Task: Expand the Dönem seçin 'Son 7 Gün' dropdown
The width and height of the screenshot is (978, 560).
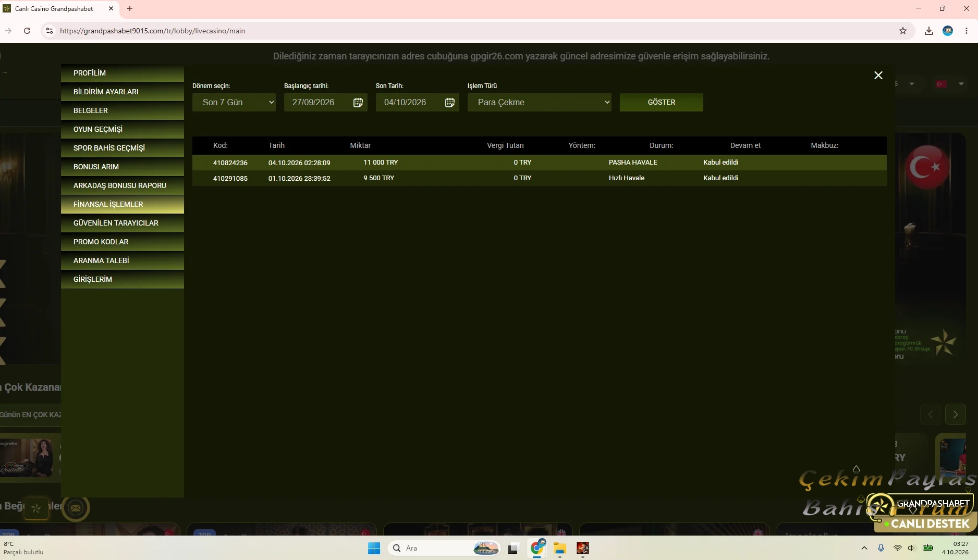Action: tap(234, 103)
